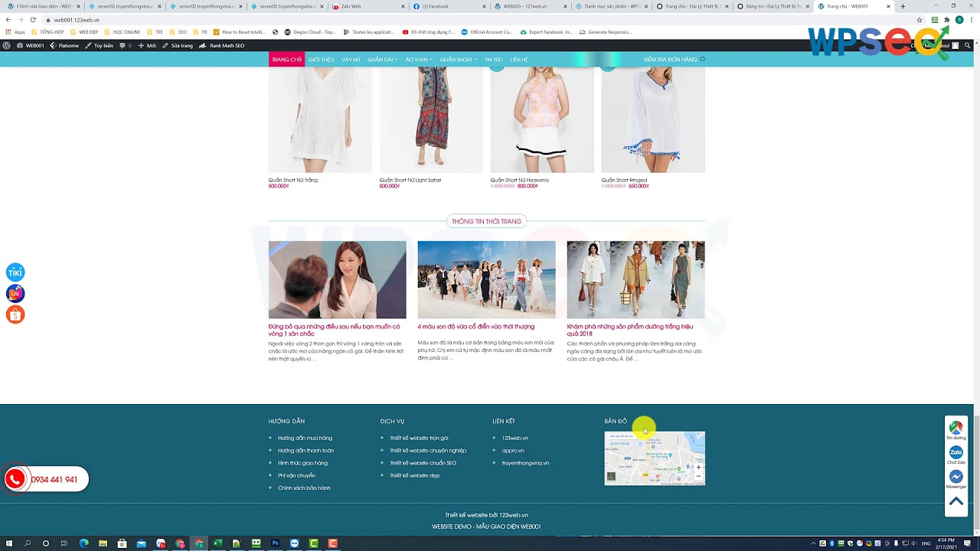Click Tùy biến in admin bar
The image size is (980, 551).
(99, 46)
